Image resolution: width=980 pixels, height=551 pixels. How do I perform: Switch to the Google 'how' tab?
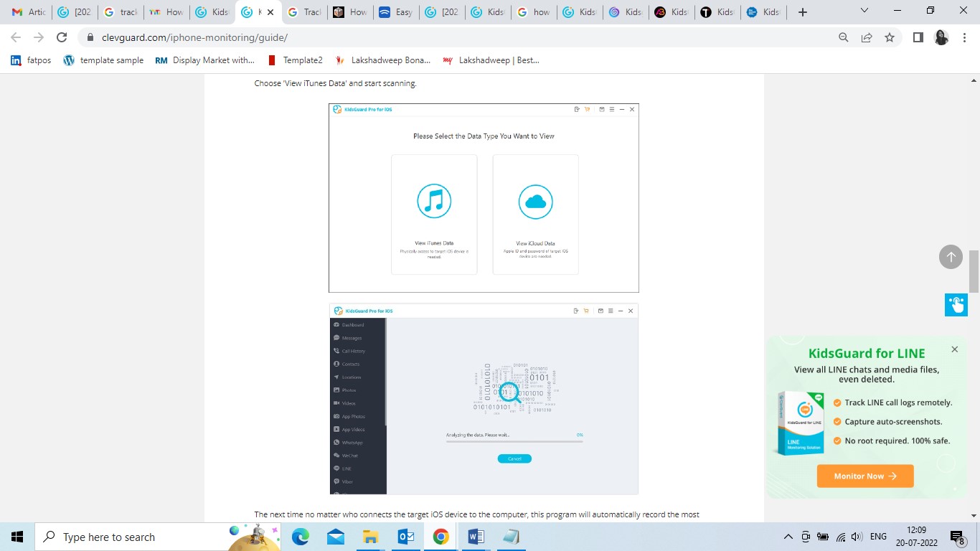[534, 12]
